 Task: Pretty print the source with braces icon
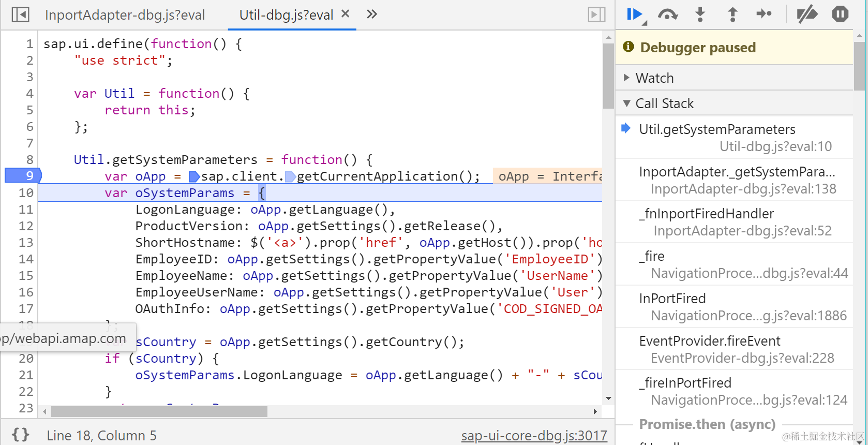(20, 435)
